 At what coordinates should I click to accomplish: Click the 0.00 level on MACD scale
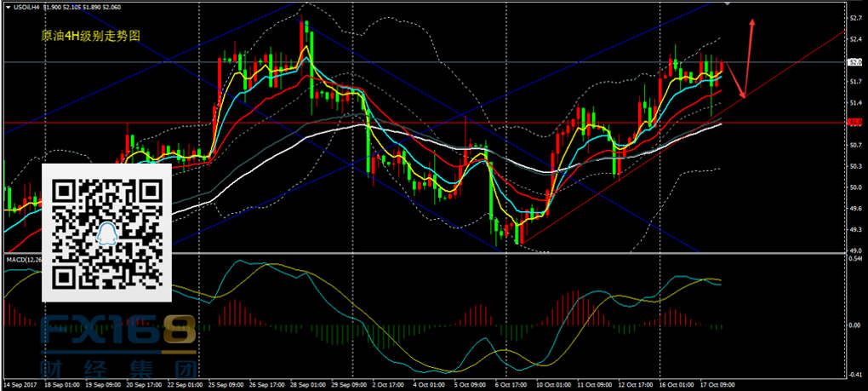point(856,325)
